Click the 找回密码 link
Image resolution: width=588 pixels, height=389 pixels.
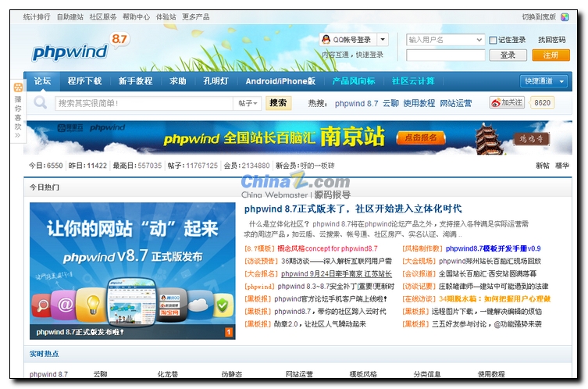click(x=551, y=40)
